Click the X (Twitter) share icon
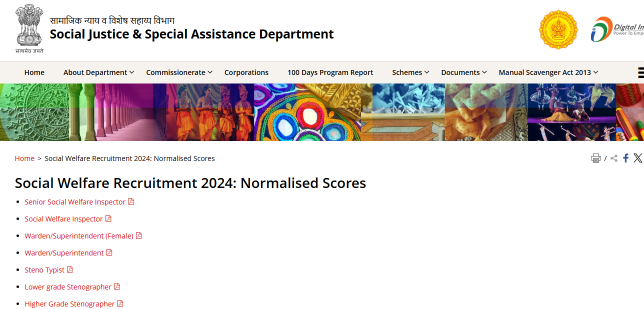The width and height of the screenshot is (644, 309). (x=637, y=157)
